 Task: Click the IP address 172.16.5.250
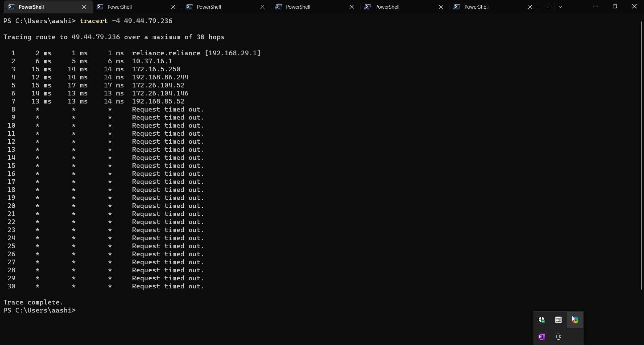tap(156, 69)
